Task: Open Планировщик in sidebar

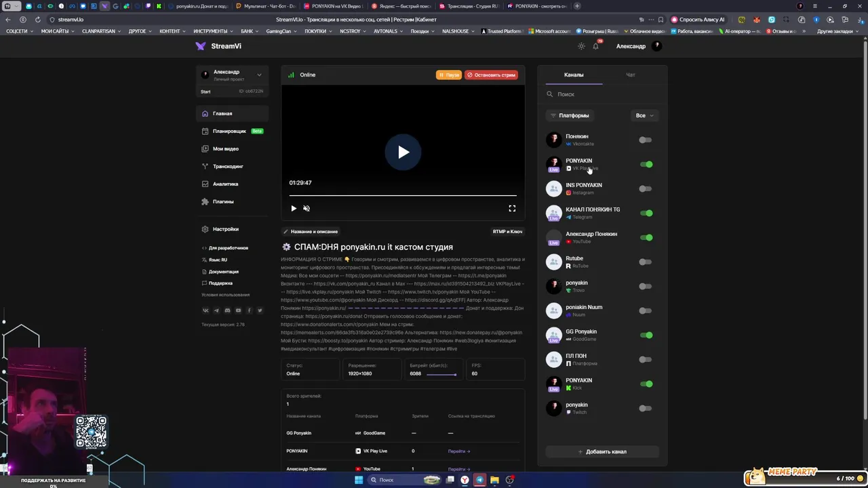Action: pos(232,131)
